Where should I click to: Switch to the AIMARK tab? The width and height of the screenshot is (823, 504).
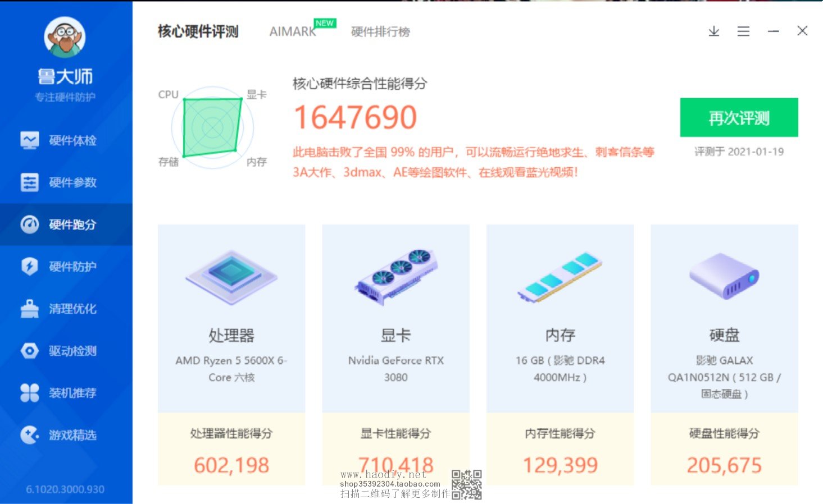[x=293, y=32]
